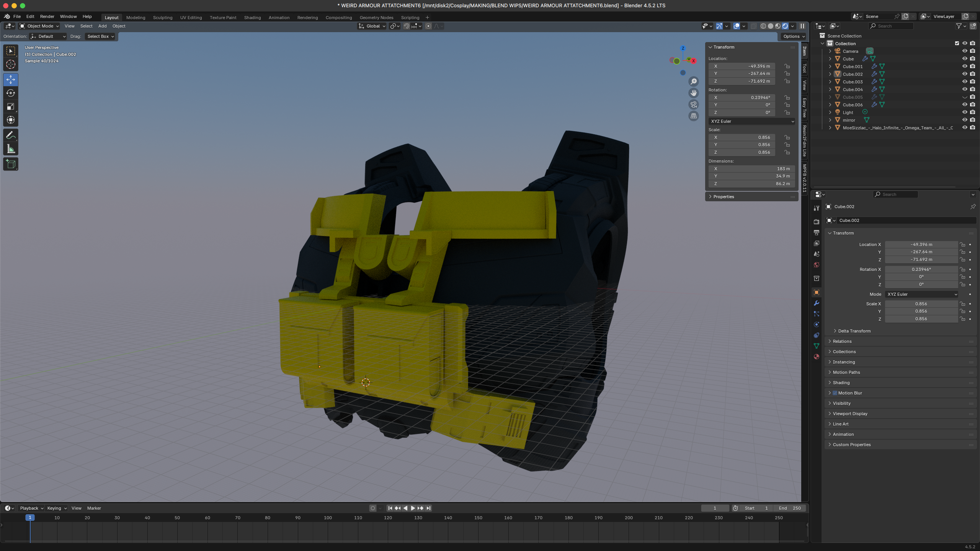
Task: Choose the Add Cube tool
Action: [x=11, y=164]
